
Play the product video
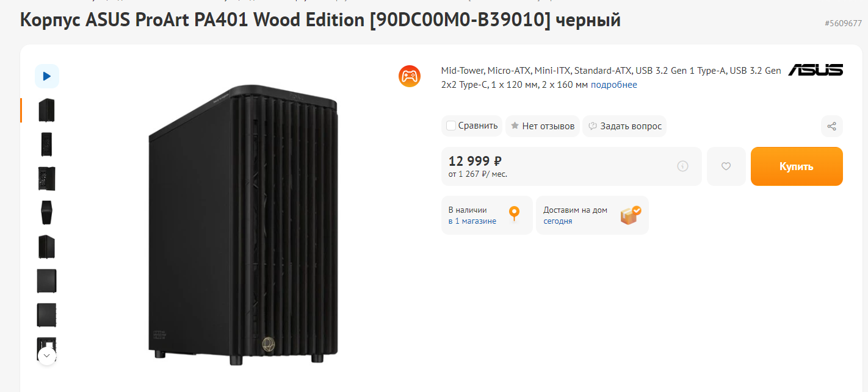pyautogui.click(x=47, y=76)
